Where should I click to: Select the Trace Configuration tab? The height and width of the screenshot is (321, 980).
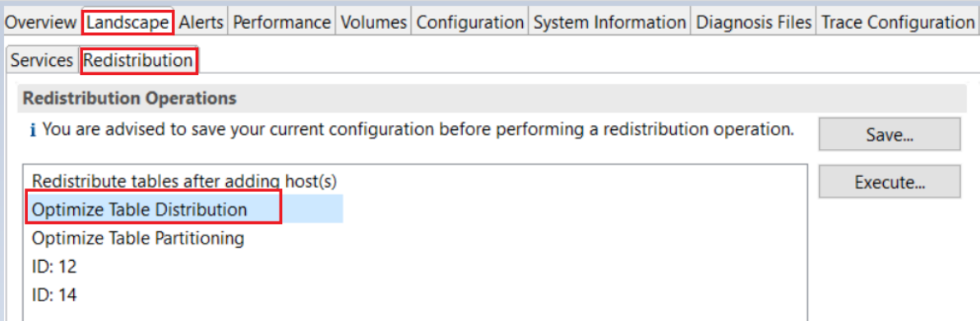click(x=898, y=22)
